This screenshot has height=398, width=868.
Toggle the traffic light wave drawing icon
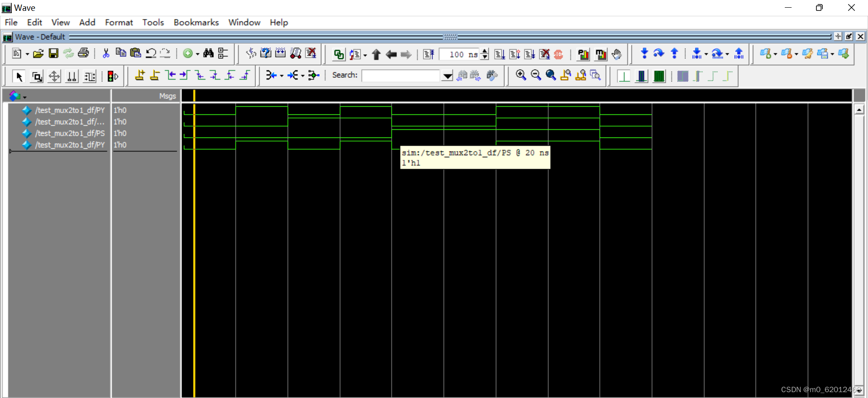pyautogui.click(x=113, y=76)
